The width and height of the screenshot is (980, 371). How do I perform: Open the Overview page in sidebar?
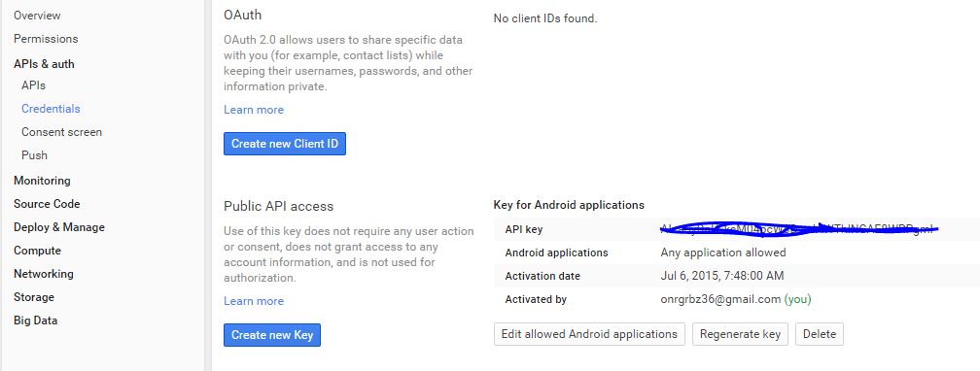[38, 15]
